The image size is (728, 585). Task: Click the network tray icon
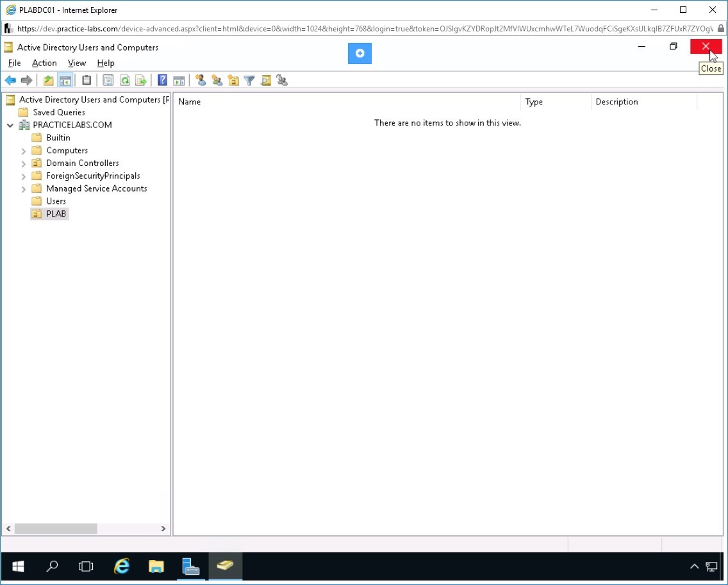711,566
